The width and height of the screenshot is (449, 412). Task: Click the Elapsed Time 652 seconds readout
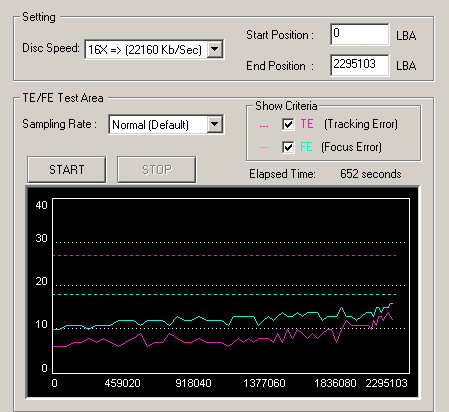[x=371, y=174]
